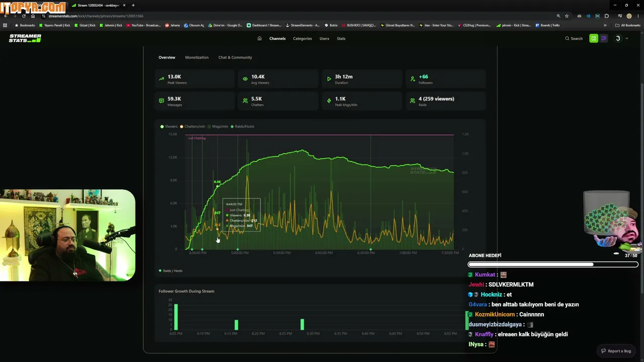Click the peak viewers trend arrow icon
This screenshot has width=644, height=362.
pos(162,79)
